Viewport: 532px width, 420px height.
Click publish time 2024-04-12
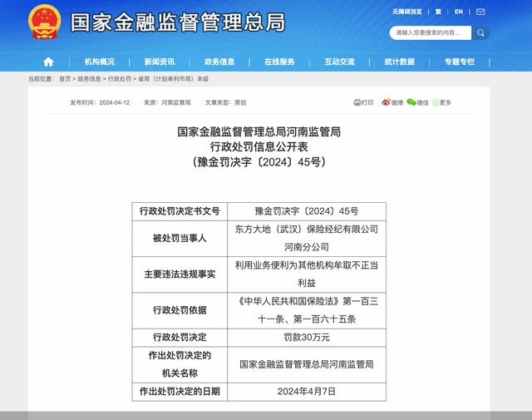tap(115, 102)
